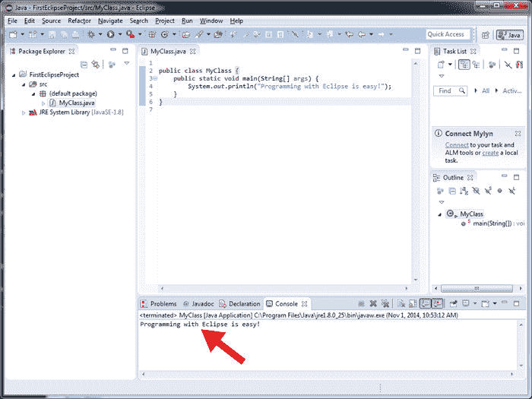532x399 pixels.
Task: Switch to the Problems tab
Action: click(159, 304)
